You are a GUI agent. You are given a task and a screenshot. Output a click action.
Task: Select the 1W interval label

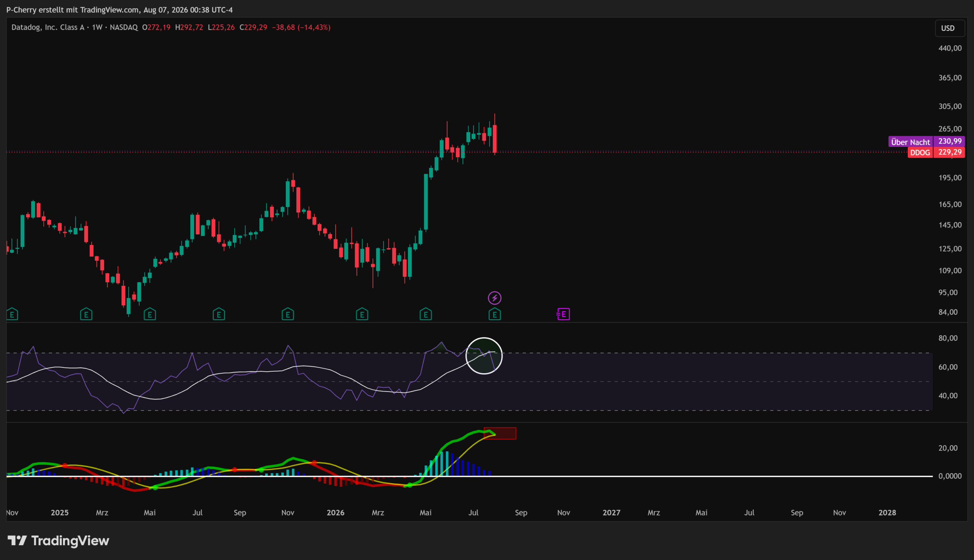97,27
